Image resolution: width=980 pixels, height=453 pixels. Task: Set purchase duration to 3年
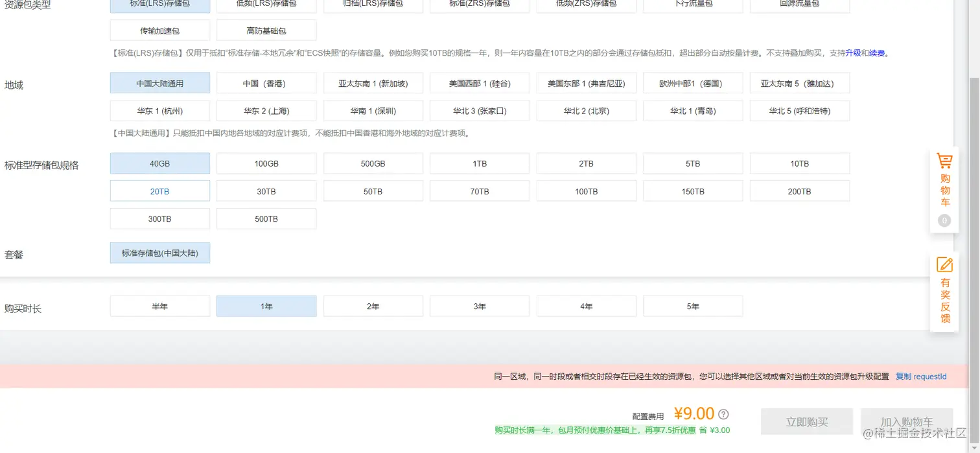tap(480, 306)
